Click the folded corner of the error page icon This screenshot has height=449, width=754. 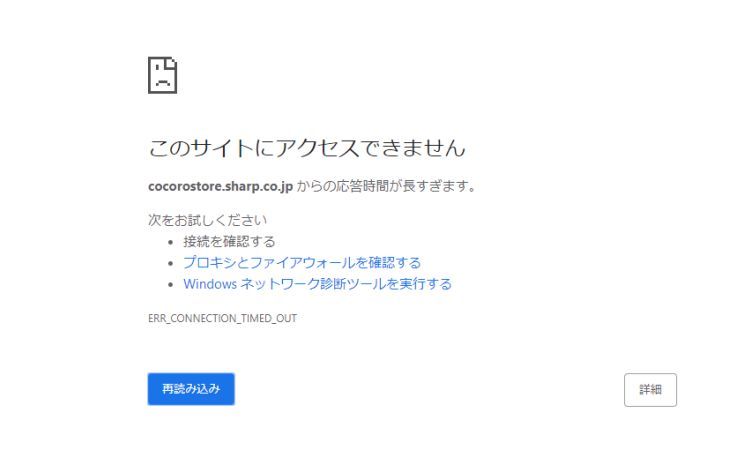(173, 62)
